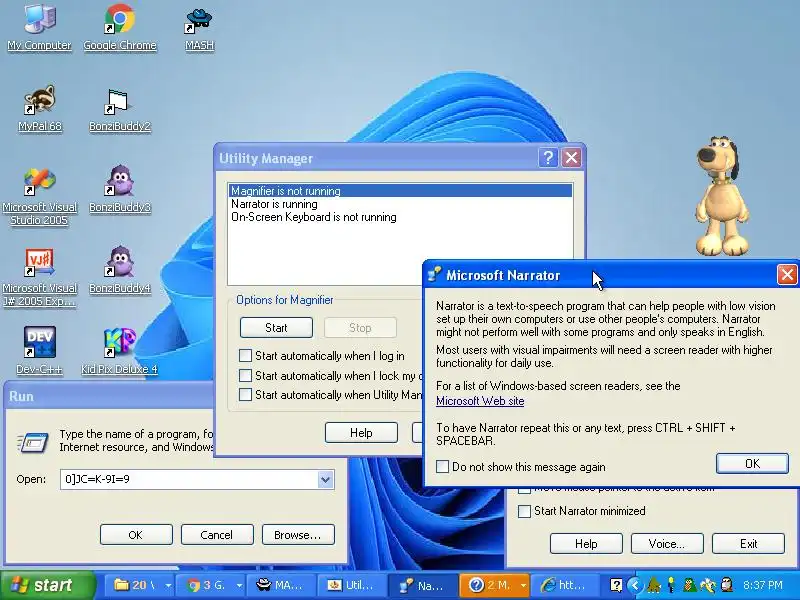Viewport: 800px width, 600px height.
Task: Click the tree-shaped icon in the system tray
Action: [654, 585]
